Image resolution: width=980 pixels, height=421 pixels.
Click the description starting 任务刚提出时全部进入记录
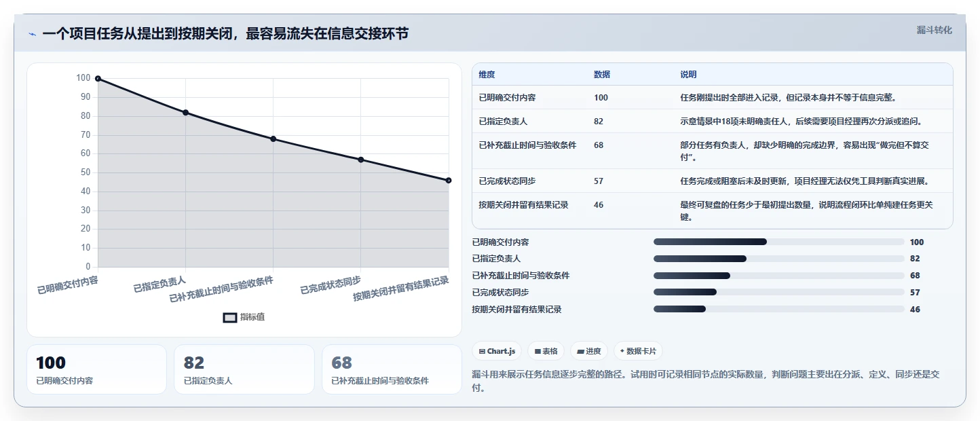pos(789,98)
